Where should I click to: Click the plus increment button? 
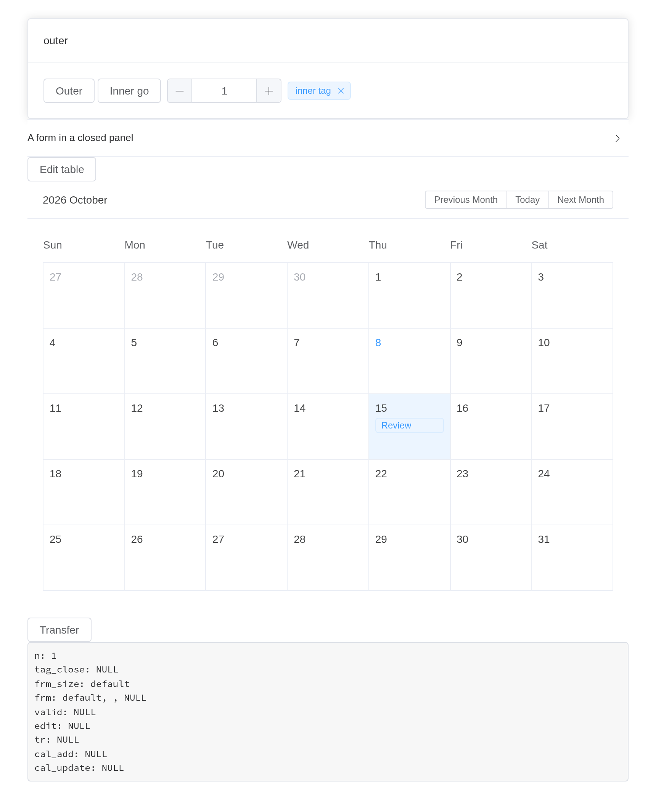tap(269, 91)
